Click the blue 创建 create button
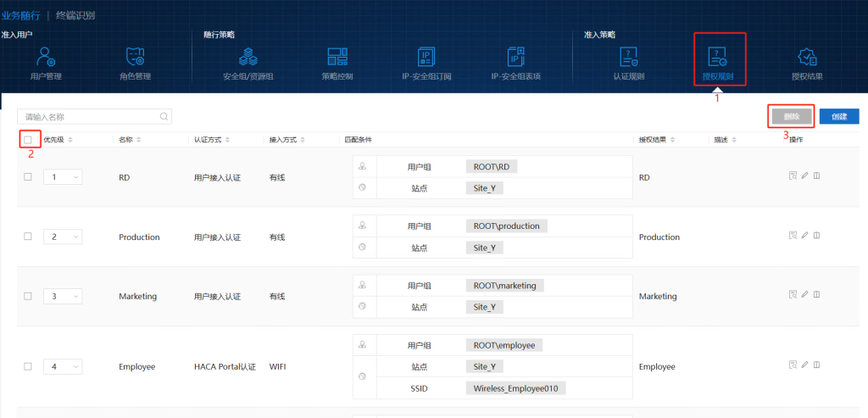The width and height of the screenshot is (868, 418). [x=839, y=116]
